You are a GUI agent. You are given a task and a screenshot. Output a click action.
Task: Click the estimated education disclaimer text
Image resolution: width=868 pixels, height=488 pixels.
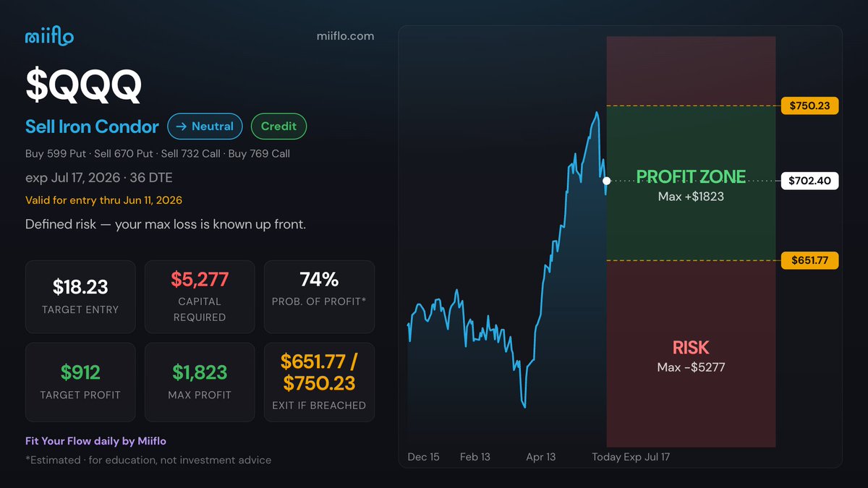[148, 460]
